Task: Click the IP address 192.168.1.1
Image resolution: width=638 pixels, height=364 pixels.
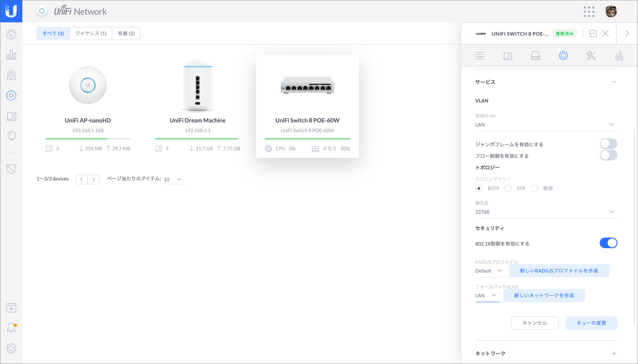Action: point(197,130)
